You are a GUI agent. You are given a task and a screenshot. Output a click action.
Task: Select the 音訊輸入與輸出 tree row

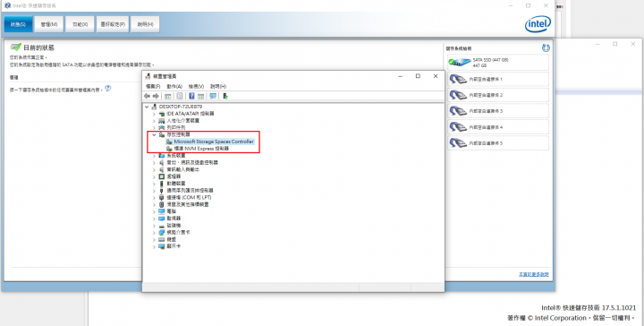pyautogui.click(x=183, y=170)
